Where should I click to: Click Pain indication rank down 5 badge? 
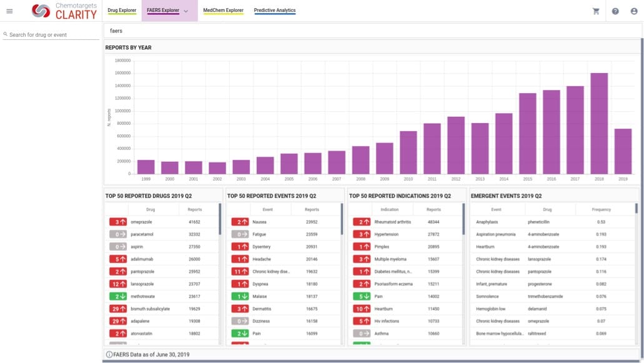pos(362,296)
